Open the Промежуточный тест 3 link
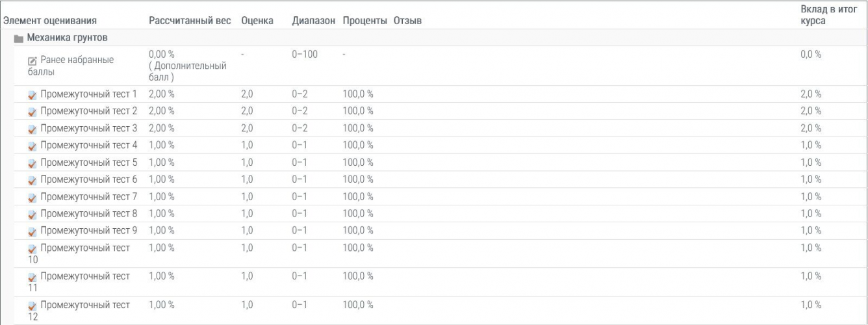This screenshot has width=868, height=325. (x=88, y=128)
